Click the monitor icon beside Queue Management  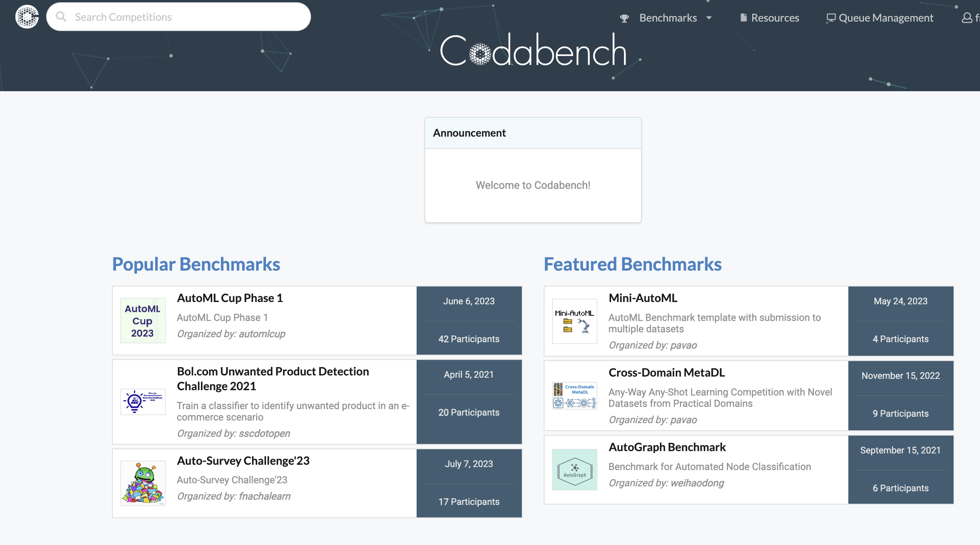click(831, 17)
